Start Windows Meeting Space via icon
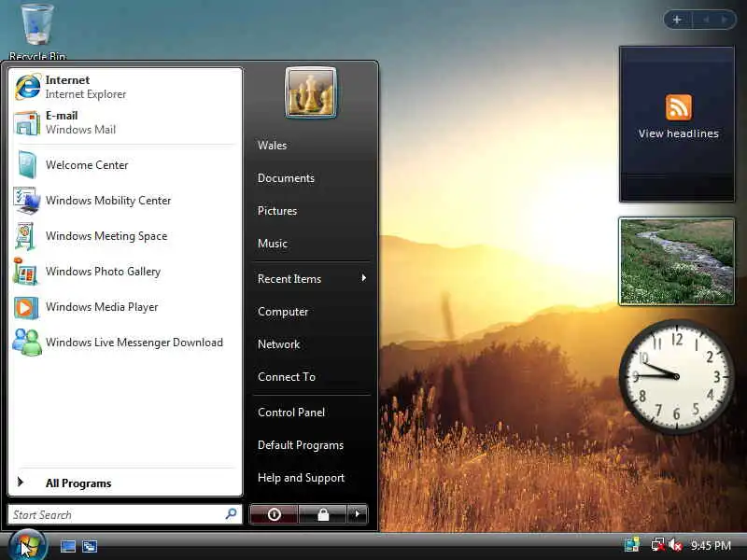The width and height of the screenshot is (747, 560). [25, 236]
